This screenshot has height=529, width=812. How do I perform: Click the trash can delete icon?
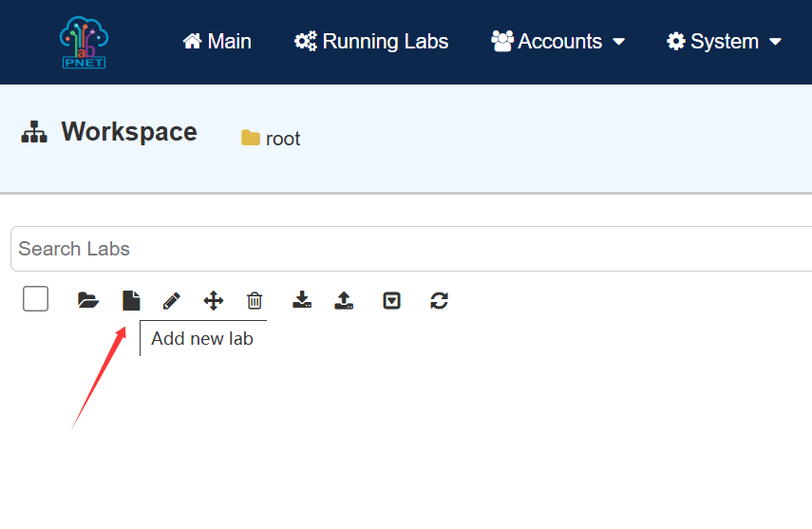pos(255,301)
